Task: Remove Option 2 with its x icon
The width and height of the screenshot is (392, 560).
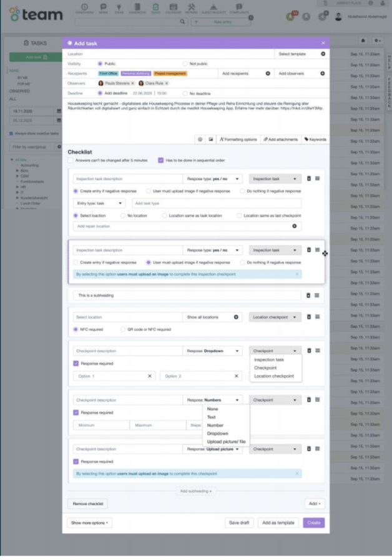Action: coord(236,376)
